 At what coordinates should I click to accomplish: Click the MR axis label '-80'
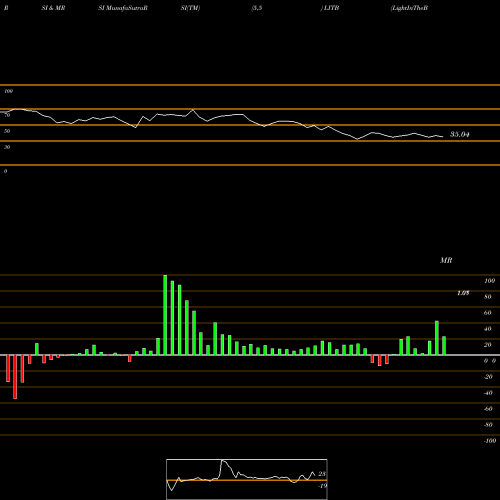click(488, 425)
